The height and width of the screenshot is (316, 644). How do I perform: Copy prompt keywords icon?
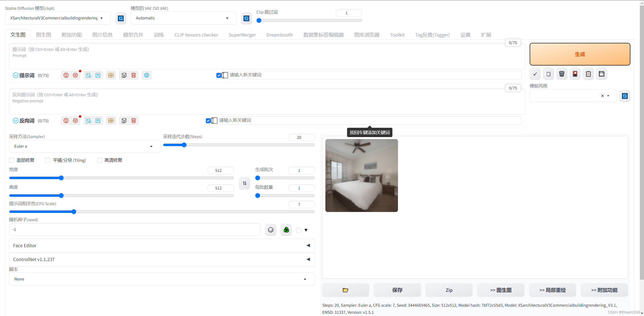click(124, 75)
